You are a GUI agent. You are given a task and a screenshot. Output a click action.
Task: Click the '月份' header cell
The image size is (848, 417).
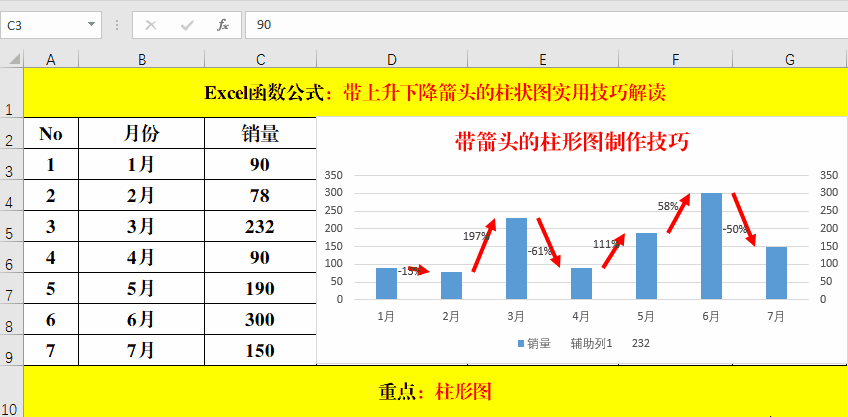[142, 133]
